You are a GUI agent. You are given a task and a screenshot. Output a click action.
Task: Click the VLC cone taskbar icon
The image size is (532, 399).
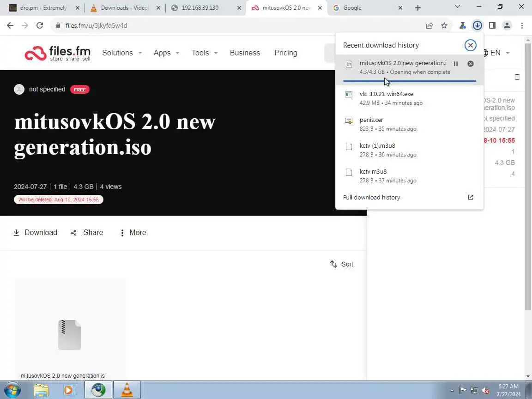(127, 390)
